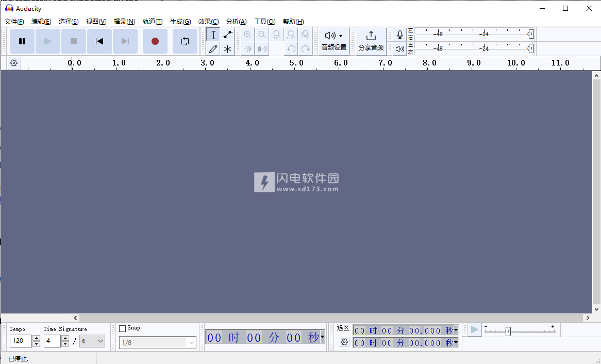601x364 pixels.
Task: Open selection start time format dropdown arrow
Action: 456,330
